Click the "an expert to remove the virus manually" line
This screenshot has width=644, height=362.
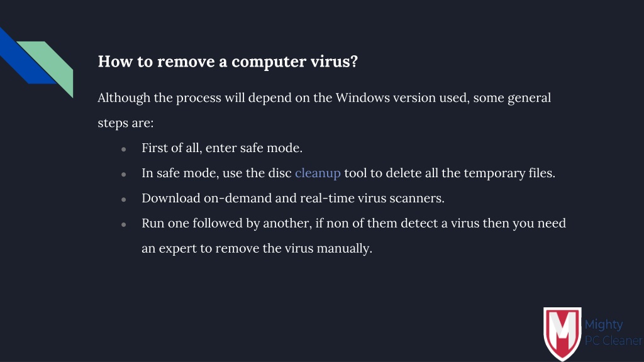coord(257,248)
